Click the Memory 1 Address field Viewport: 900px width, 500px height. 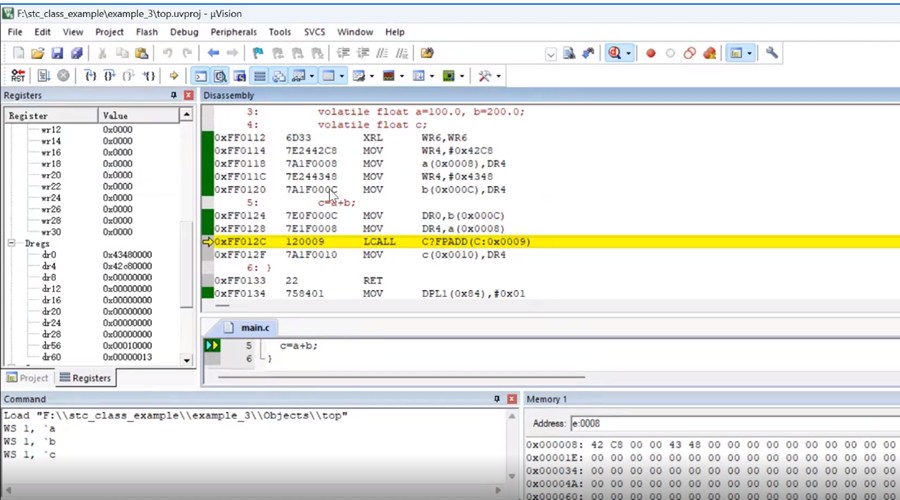[x=730, y=423]
